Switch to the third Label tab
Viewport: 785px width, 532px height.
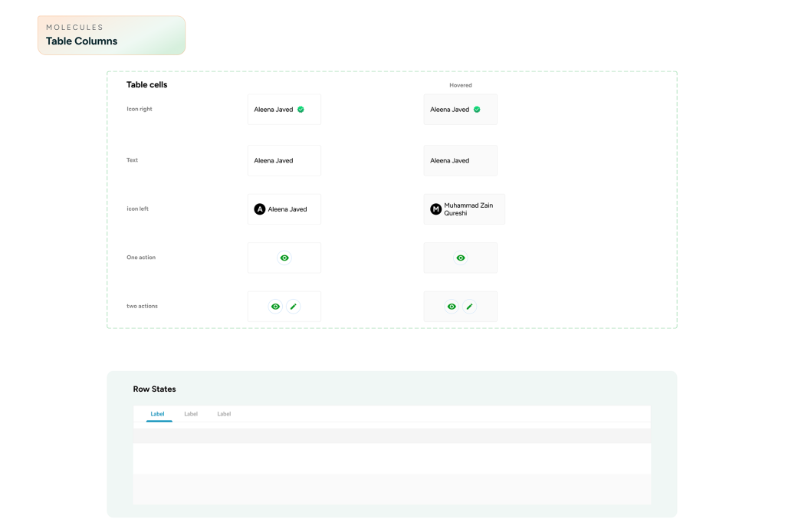pos(224,414)
